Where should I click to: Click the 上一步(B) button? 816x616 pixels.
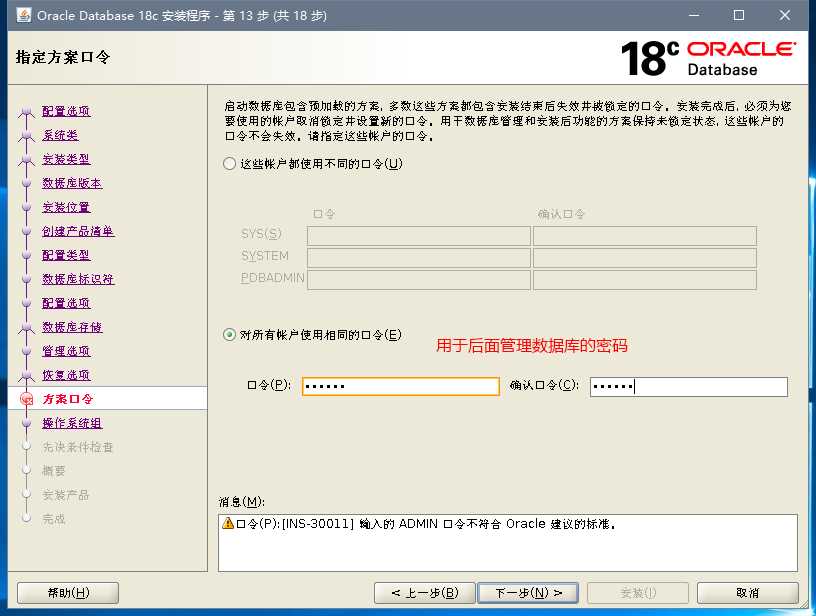click(x=425, y=593)
